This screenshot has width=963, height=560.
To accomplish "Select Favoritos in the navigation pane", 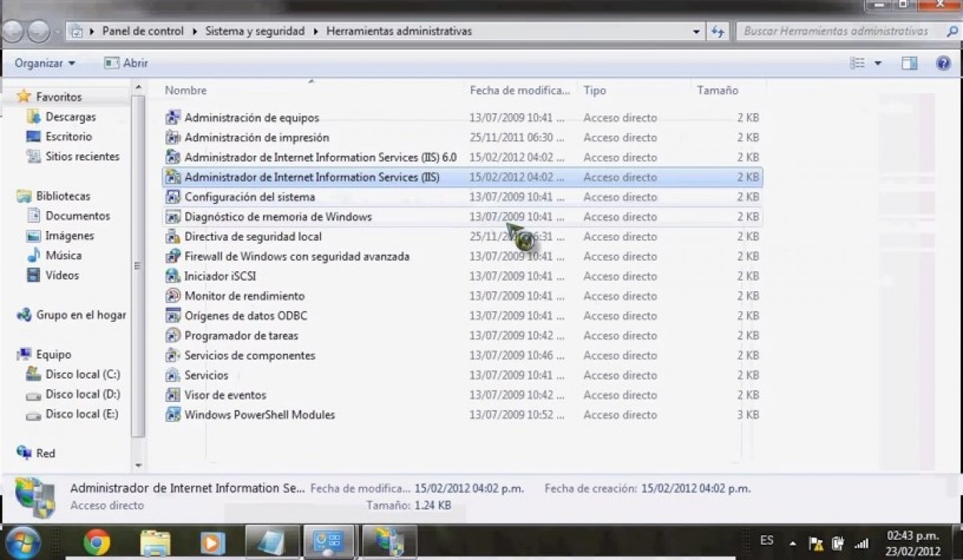I will [59, 97].
